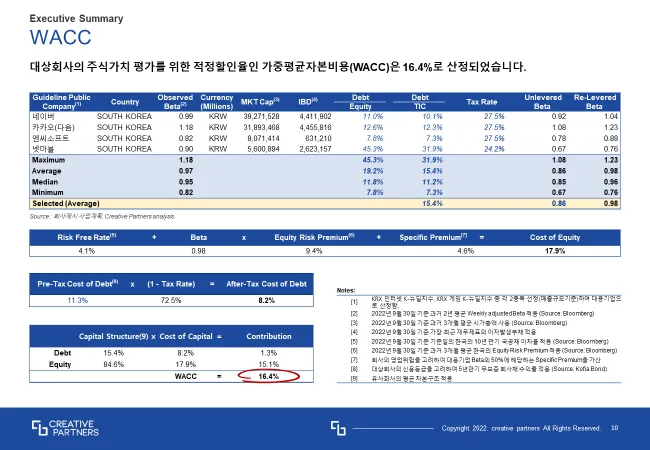Click the "Source:" line under the company table

coord(102,216)
